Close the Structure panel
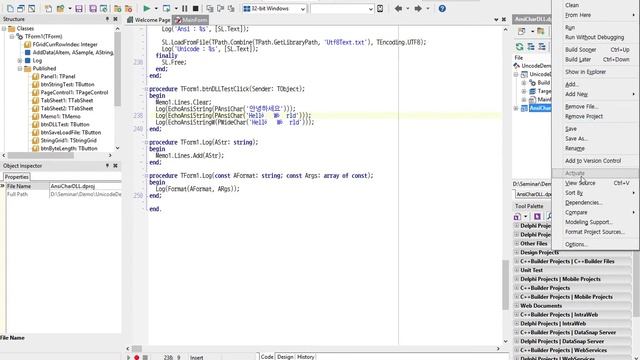This screenshot has height=360, width=640. point(116,19)
